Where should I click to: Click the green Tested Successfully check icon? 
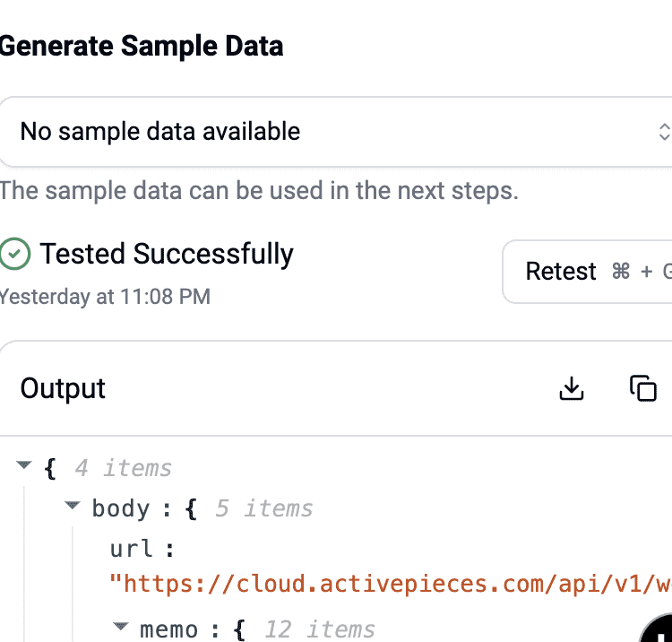pyautogui.click(x=14, y=254)
